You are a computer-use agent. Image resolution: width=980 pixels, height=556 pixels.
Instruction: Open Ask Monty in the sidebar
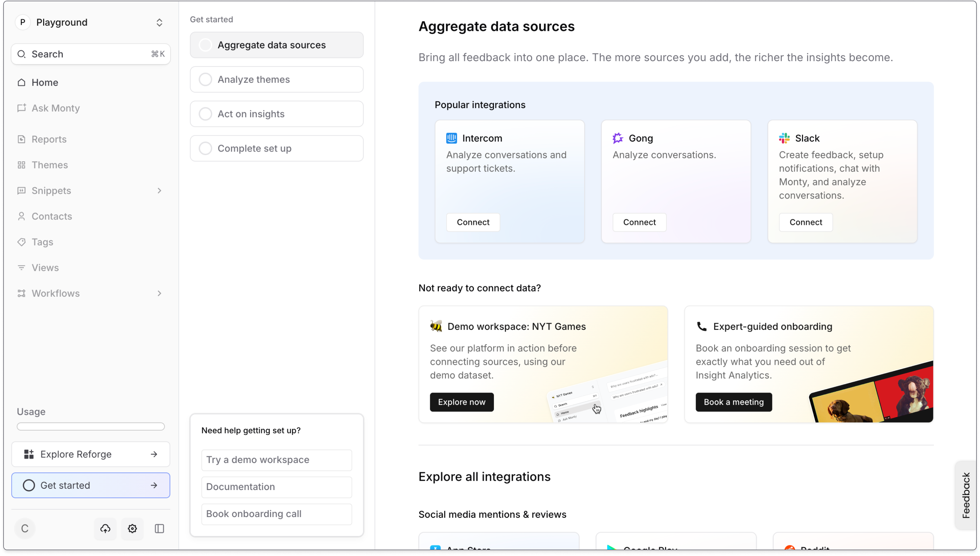point(91,108)
